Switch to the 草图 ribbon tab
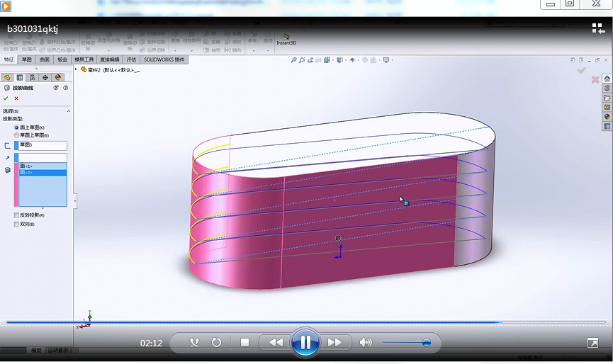 pos(26,60)
